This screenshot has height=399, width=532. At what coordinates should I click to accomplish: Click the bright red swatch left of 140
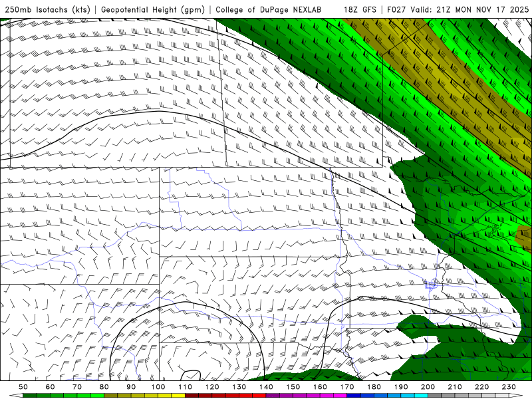click(259, 396)
